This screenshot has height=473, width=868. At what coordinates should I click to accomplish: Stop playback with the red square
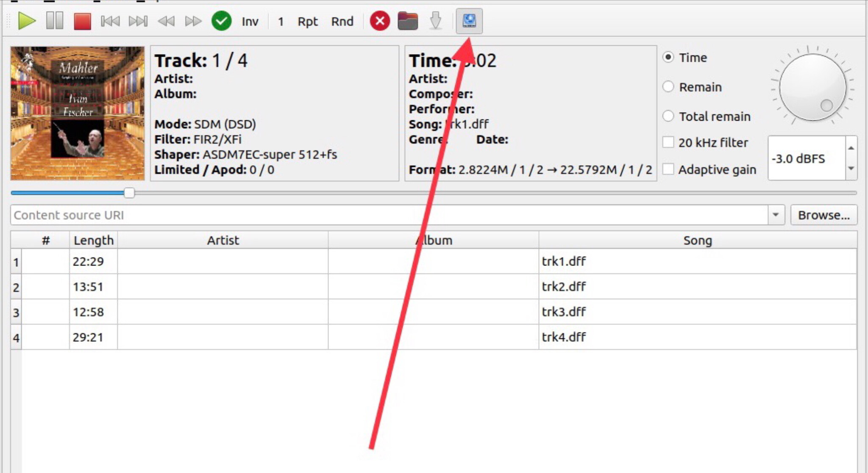pyautogui.click(x=82, y=21)
